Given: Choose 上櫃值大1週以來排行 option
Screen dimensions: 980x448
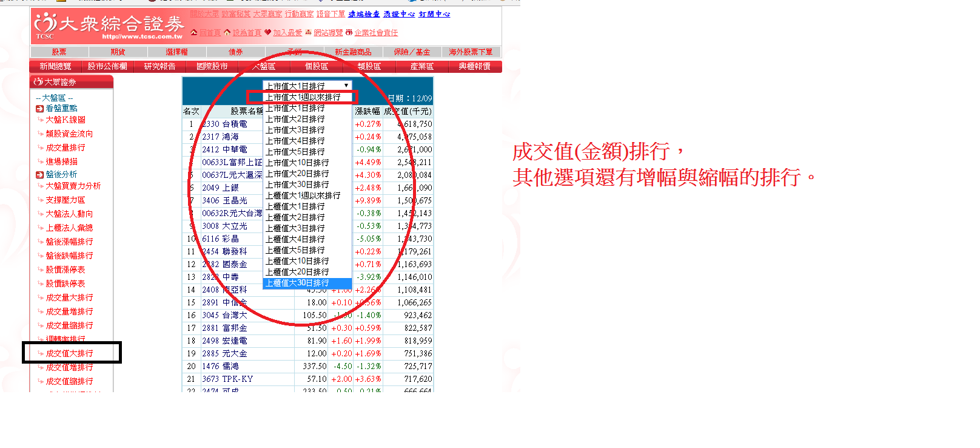Looking at the screenshot, I should [307, 195].
